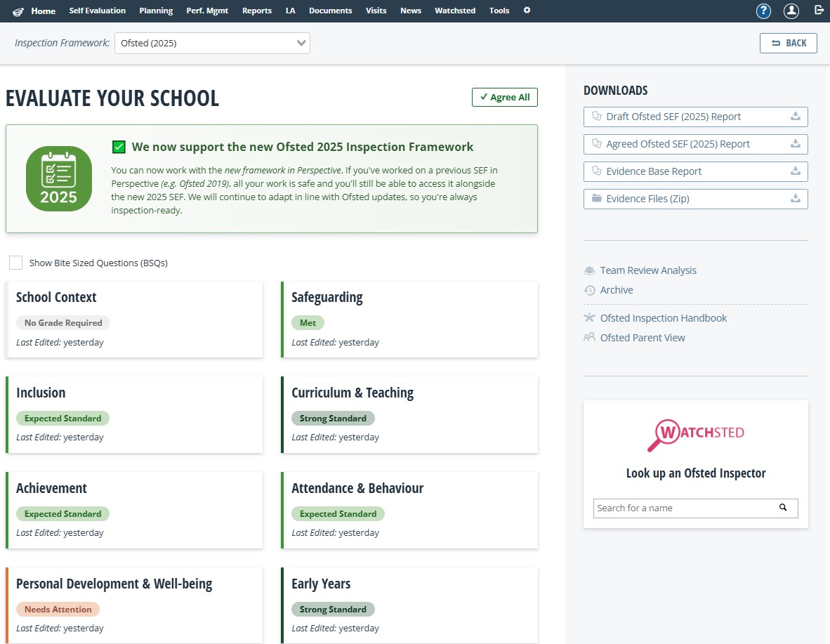This screenshot has width=830, height=644.
Task: Click the Agree All button
Action: pyautogui.click(x=504, y=97)
